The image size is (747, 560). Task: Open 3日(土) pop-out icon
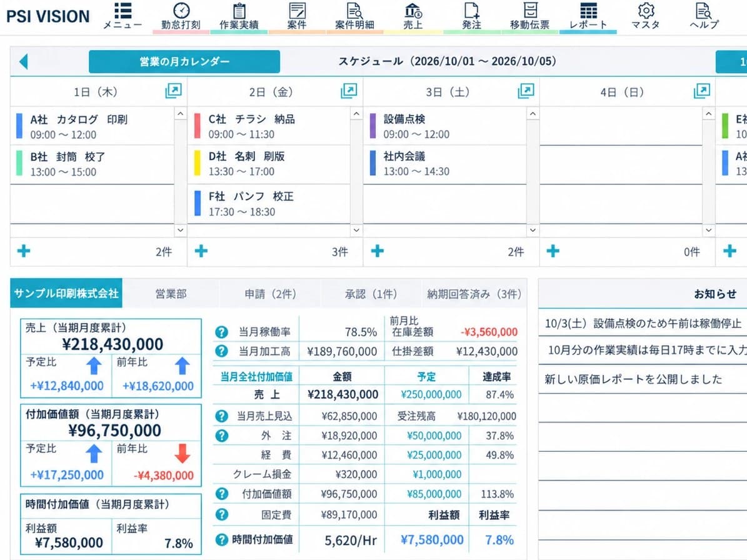coord(526,91)
